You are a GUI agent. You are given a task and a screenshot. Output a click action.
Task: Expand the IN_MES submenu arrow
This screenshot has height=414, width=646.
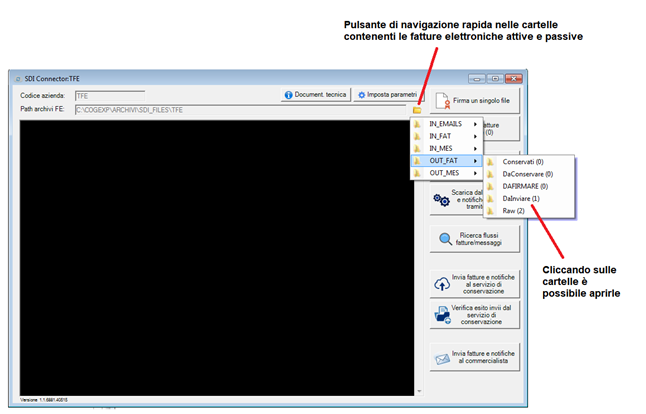pyautogui.click(x=475, y=148)
